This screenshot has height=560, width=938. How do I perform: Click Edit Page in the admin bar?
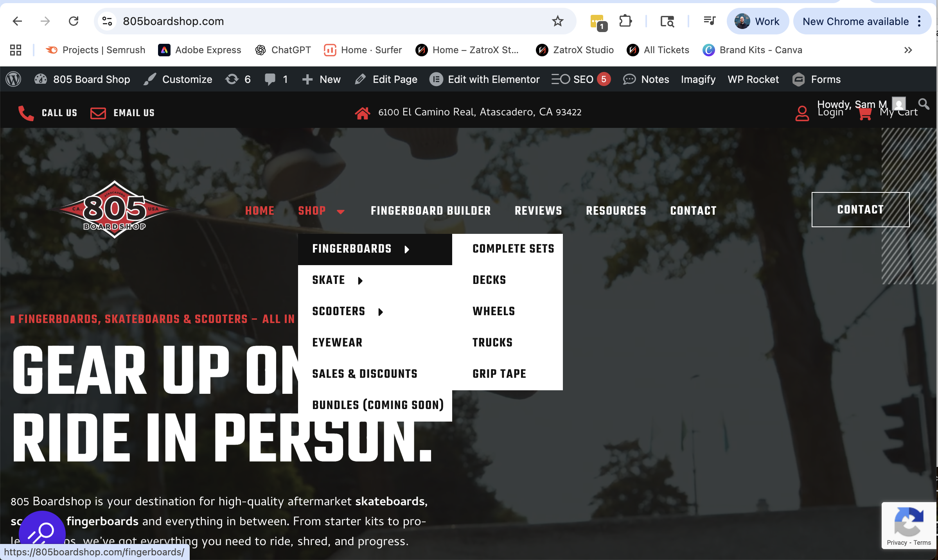386,79
